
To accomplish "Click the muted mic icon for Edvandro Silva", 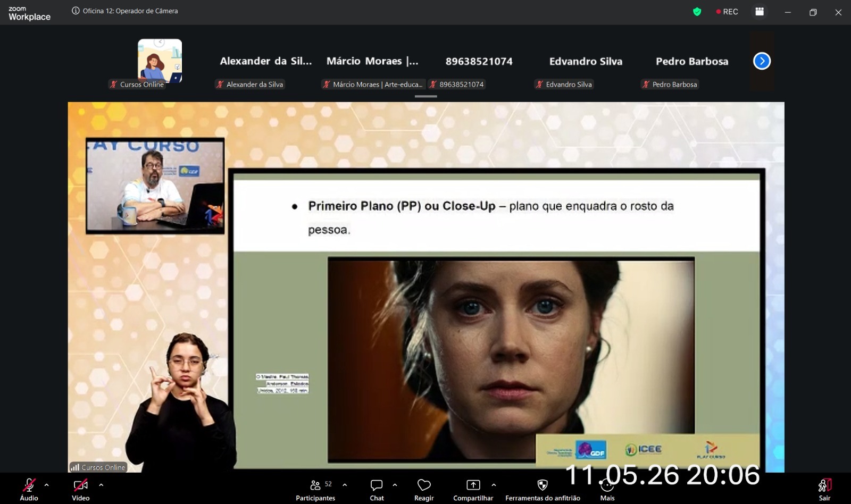I will point(539,84).
